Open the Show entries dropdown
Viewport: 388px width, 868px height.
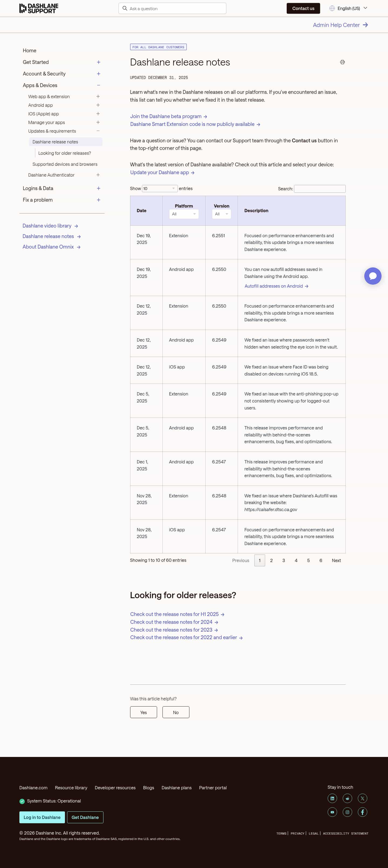(x=160, y=188)
